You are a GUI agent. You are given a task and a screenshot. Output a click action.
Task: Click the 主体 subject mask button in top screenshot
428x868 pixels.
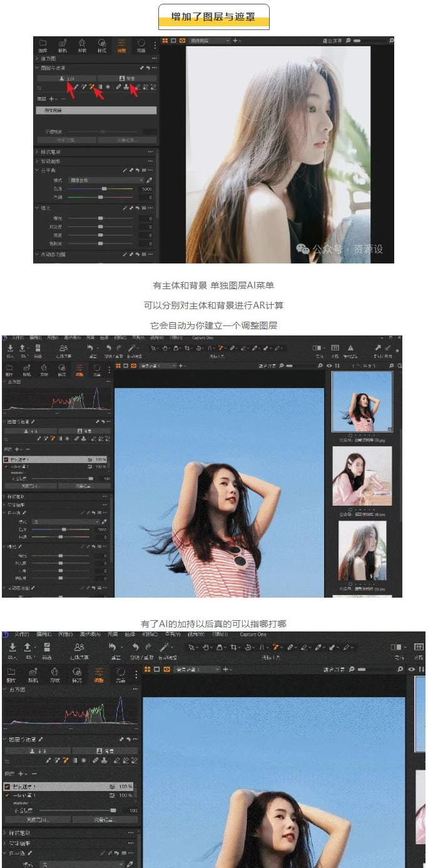tap(67, 78)
